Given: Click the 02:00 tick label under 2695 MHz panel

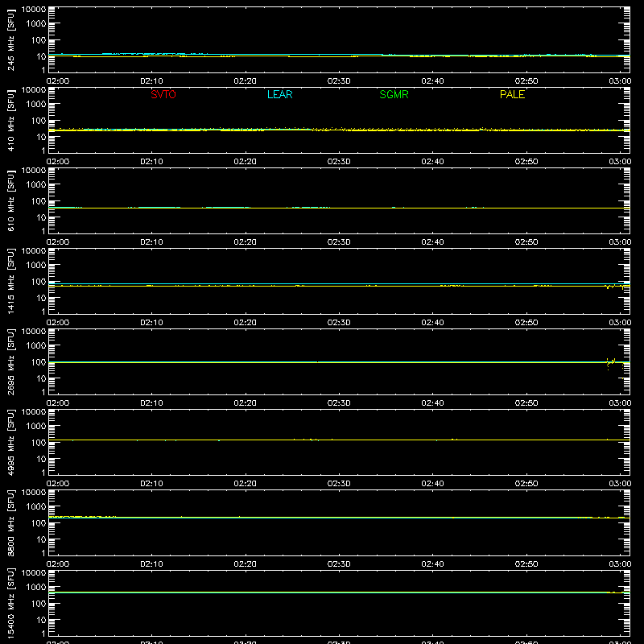Looking at the screenshot, I should tap(58, 403).
